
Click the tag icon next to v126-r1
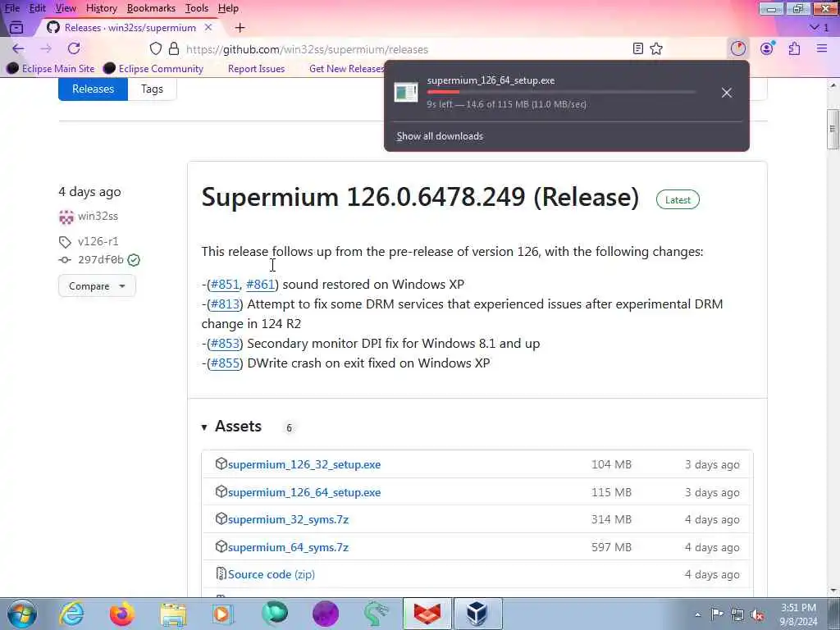pos(65,242)
